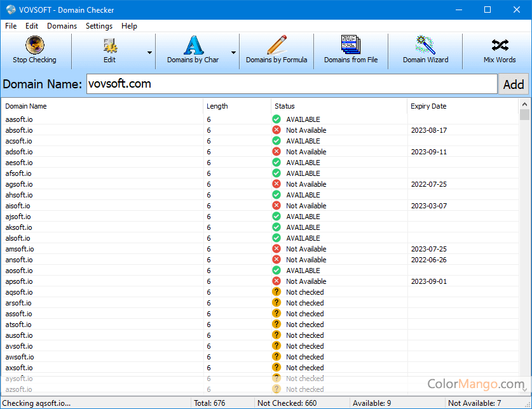The width and height of the screenshot is (532, 409).
Task: Click red X icon for ansoft.io
Action: point(276,260)
